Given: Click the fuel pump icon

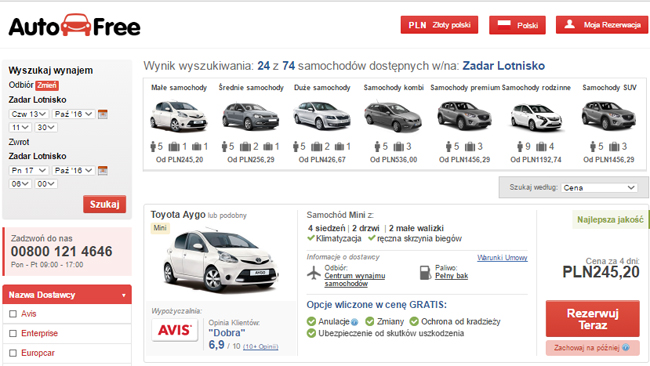Looking at the screenshot, I should pyautogui.click(x=425, y=273).
